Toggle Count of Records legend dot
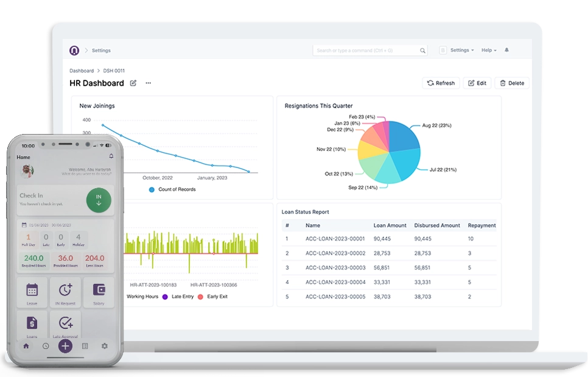The width and height of the screenshot is (588, 377). pos(152,189)
